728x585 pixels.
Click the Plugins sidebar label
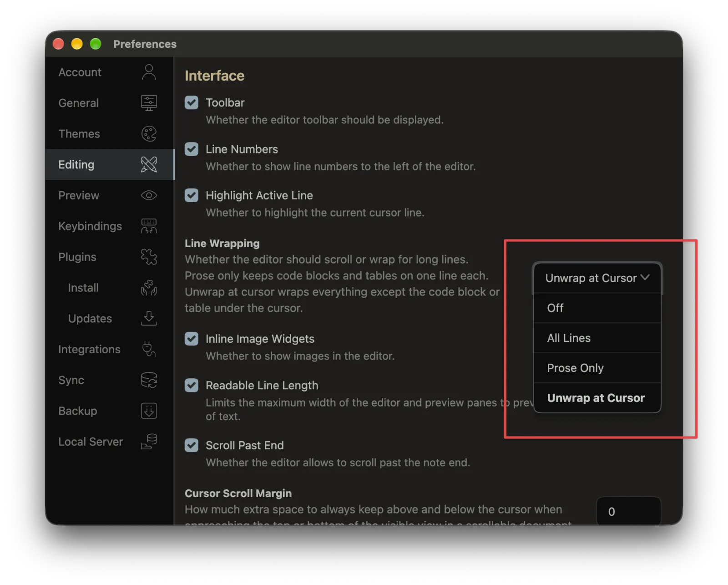(x=77, y=257)
